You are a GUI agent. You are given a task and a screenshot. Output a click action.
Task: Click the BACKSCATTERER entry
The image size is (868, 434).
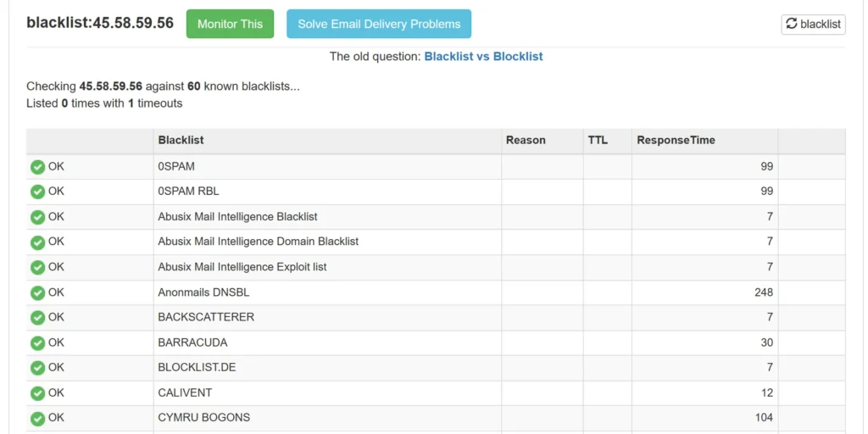206,317
